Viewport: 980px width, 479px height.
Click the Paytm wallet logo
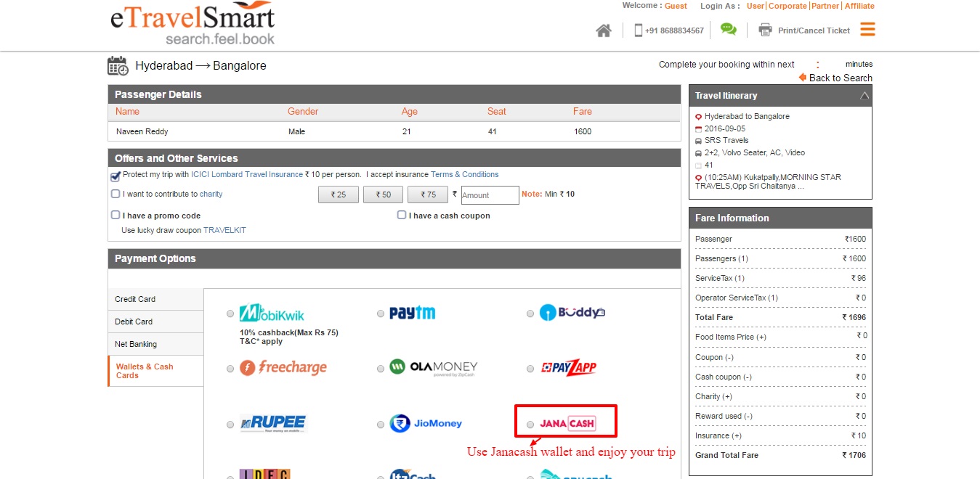(x=412, y=313)
